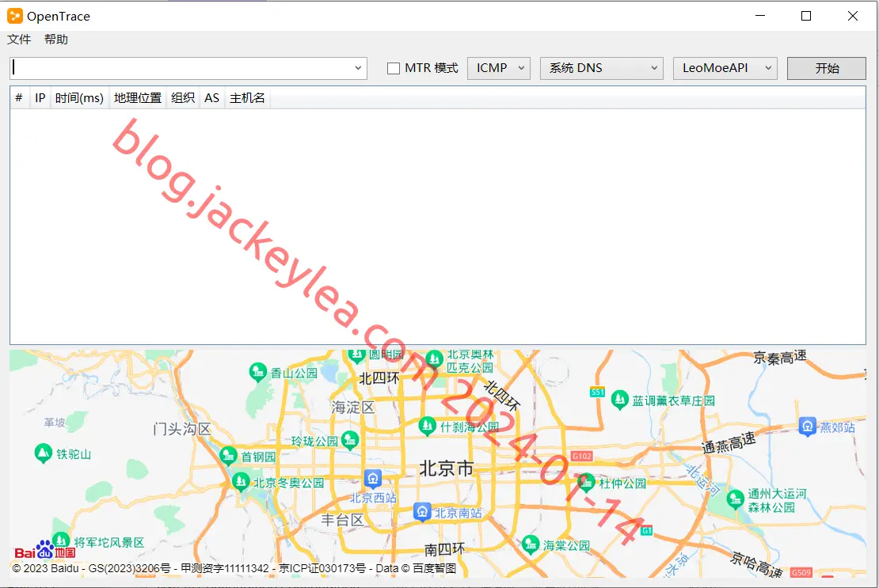Click the Xiangshan Park green marker
The width and height of the screenshot is (879, 588).
258,372
